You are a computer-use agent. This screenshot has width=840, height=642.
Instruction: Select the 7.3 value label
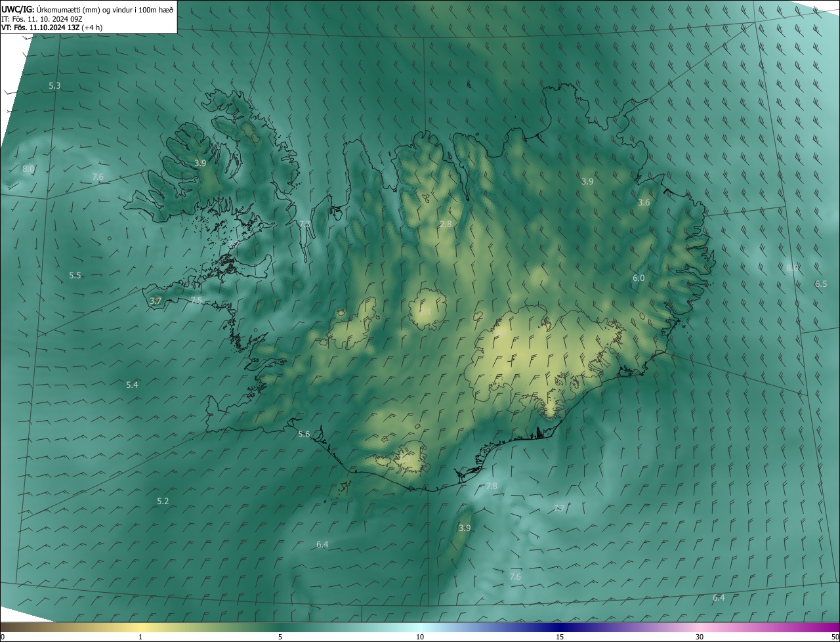304,225
